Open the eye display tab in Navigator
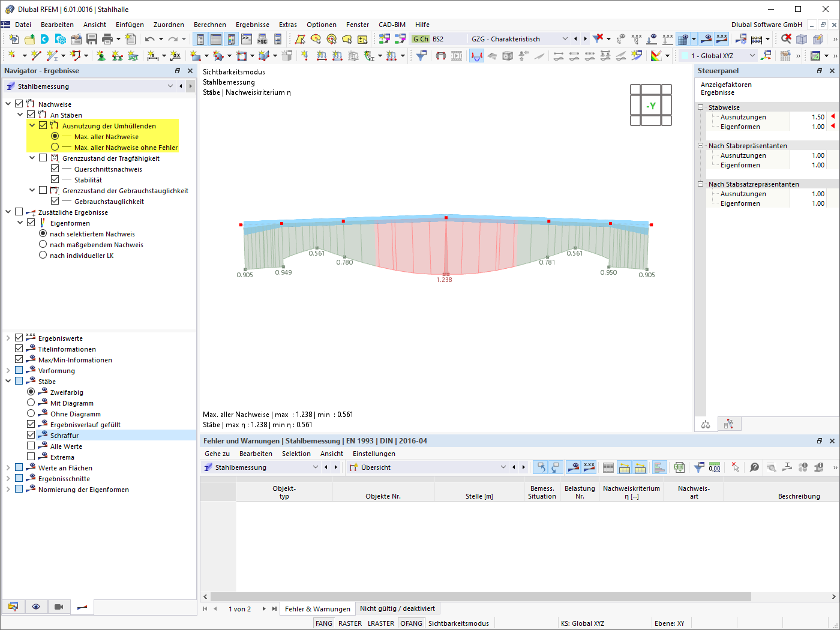Image resolution: width=840 pixels, height=630 pixels. (36, 607)
